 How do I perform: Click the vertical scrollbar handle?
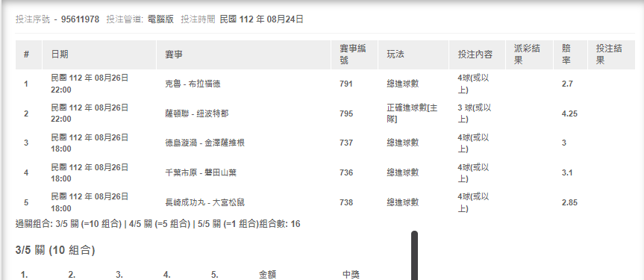tap(414, 255)
